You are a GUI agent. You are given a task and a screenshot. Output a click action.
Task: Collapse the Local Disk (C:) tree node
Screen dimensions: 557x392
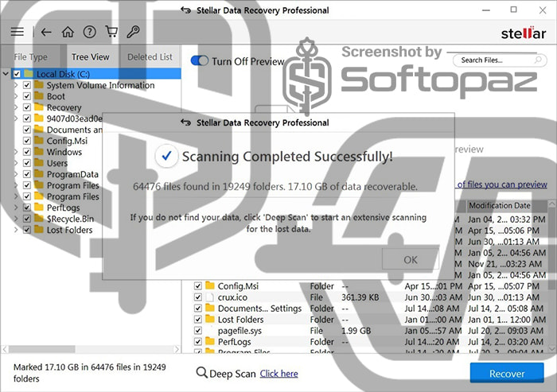point(6,74)
